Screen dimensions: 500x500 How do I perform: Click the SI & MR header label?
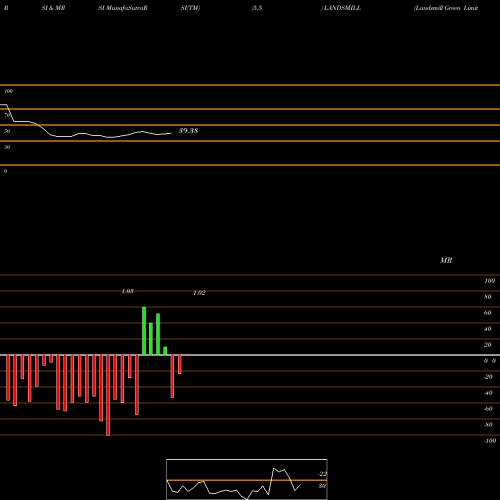53,8
